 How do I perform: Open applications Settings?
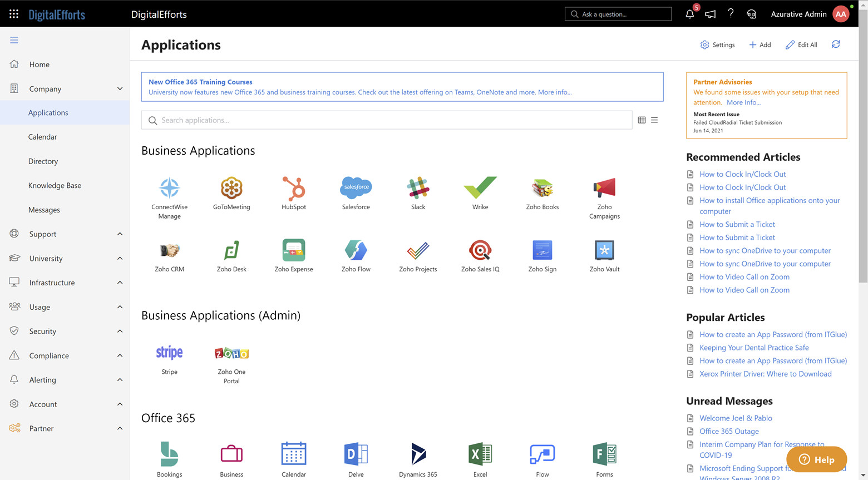pyautogui.click(x=717, y=44)
